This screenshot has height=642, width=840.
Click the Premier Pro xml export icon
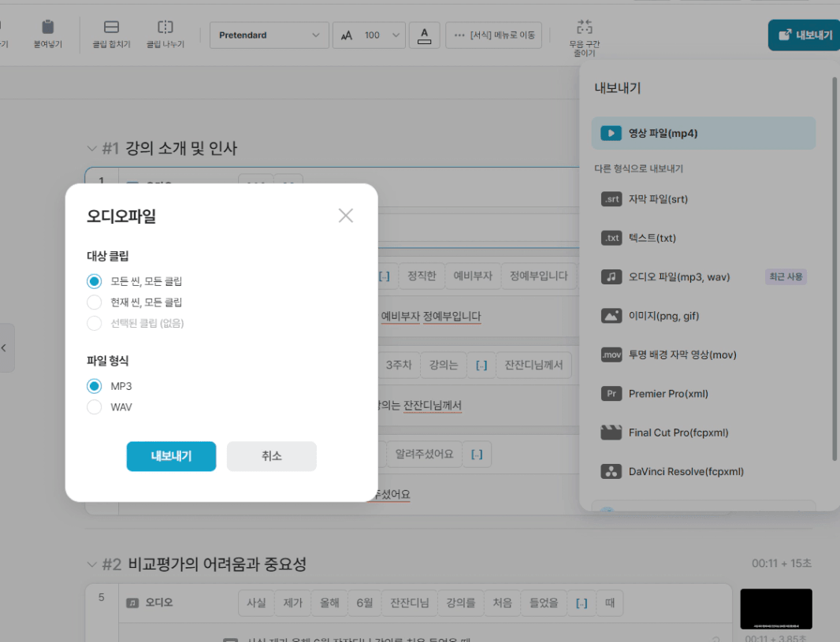tap(611, 394)
